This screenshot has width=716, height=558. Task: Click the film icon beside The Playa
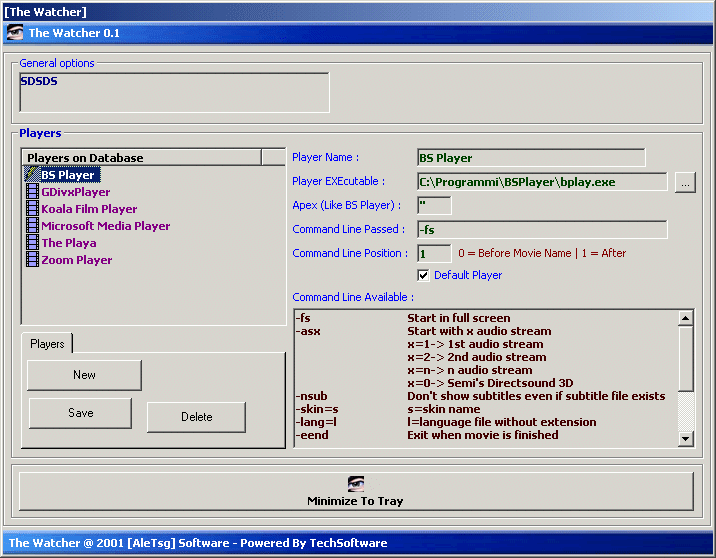coord(32,242)
